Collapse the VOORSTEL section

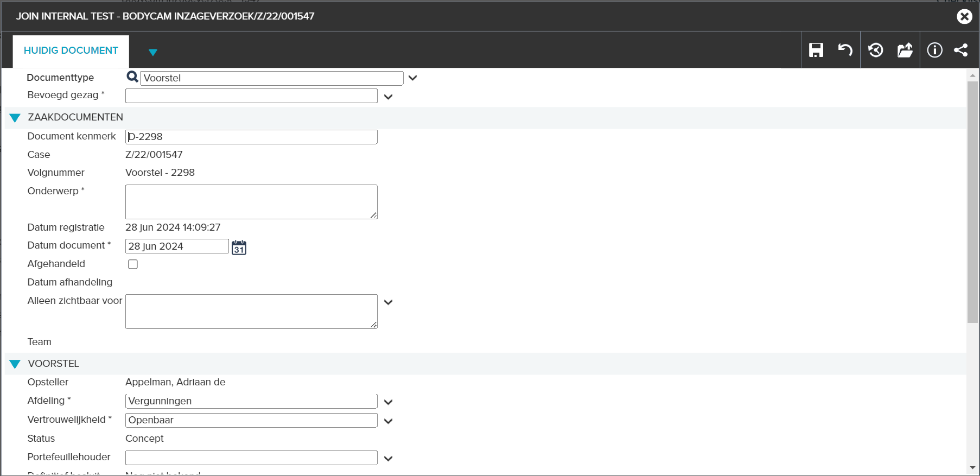click(15, 364)
